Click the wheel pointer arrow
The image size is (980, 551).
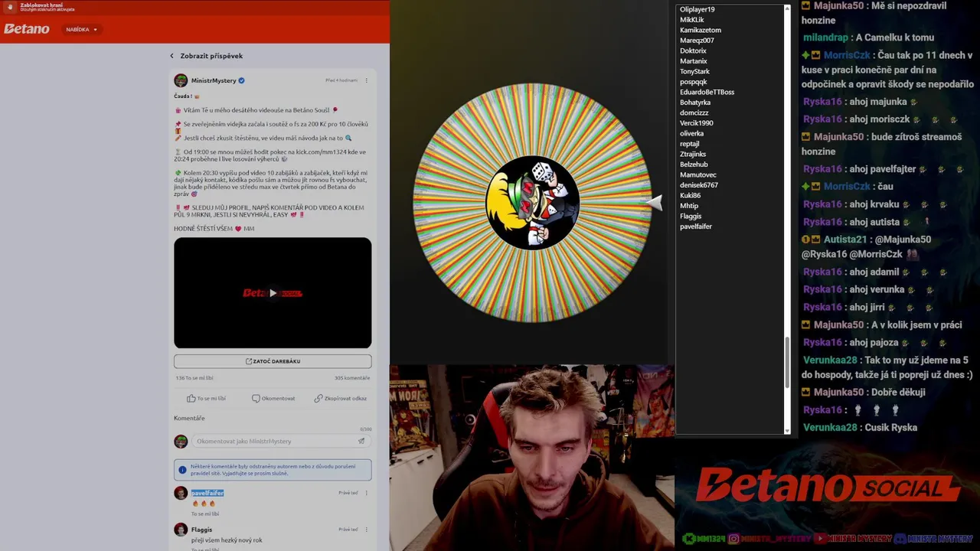[x=653, y=202]
